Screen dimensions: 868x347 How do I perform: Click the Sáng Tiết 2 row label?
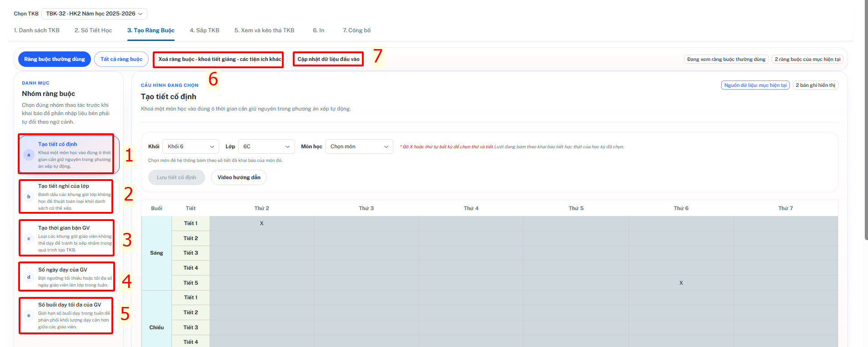coord(191,238)
